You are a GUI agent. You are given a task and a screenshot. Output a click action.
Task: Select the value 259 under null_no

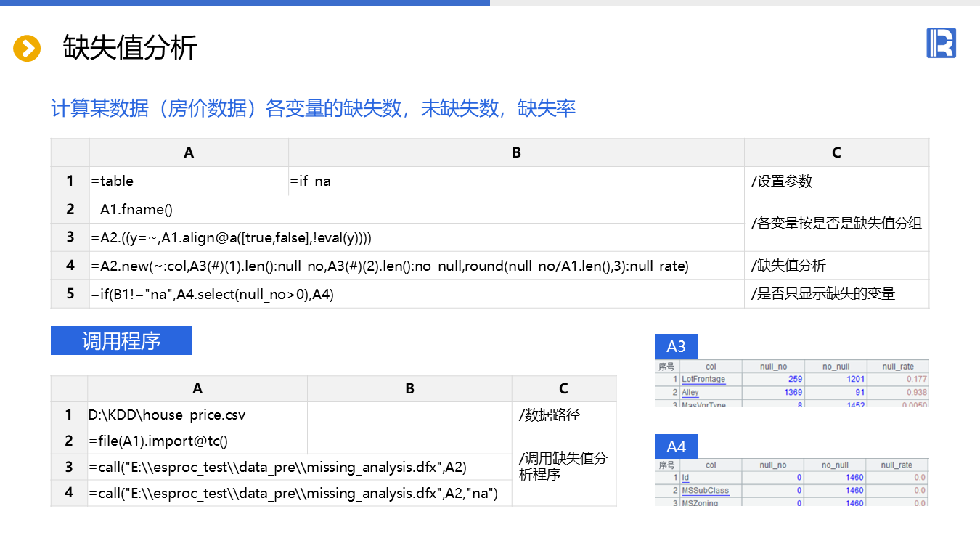pos(794,380)
